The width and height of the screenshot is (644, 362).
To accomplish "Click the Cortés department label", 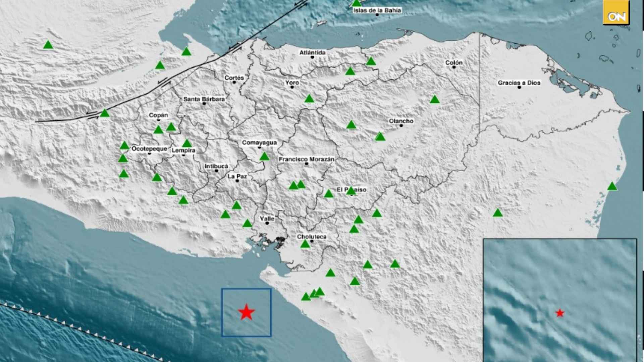I will pos(234,78).
